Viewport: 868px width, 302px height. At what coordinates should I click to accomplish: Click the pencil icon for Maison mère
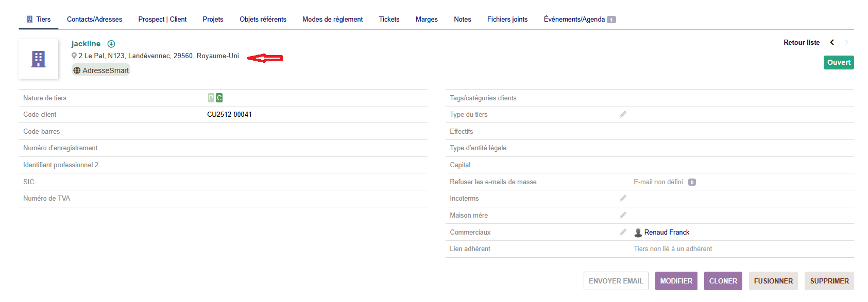623,216
